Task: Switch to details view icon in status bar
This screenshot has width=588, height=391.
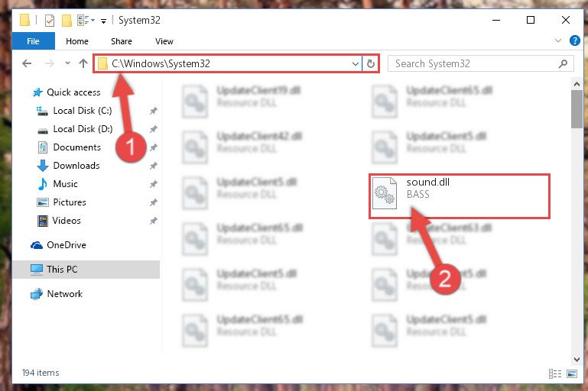Action: 555,373
